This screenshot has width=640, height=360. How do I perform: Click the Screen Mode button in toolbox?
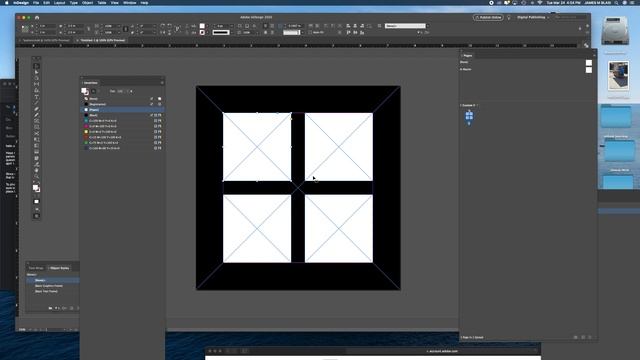[36, 216]
